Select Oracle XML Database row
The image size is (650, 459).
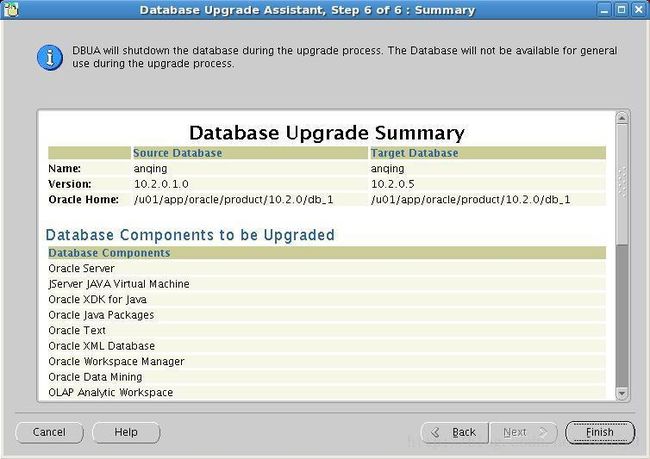(x=327, y=346)
